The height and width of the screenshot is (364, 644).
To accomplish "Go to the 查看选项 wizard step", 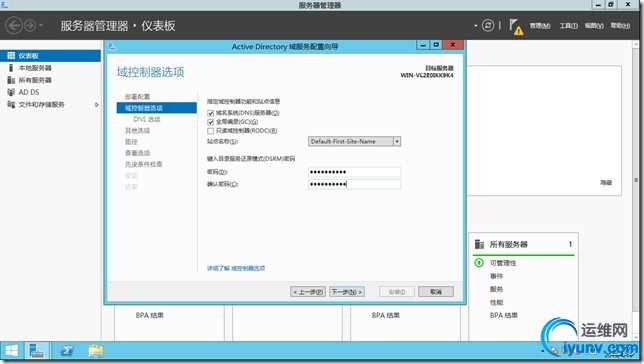I will coord(138,153).
